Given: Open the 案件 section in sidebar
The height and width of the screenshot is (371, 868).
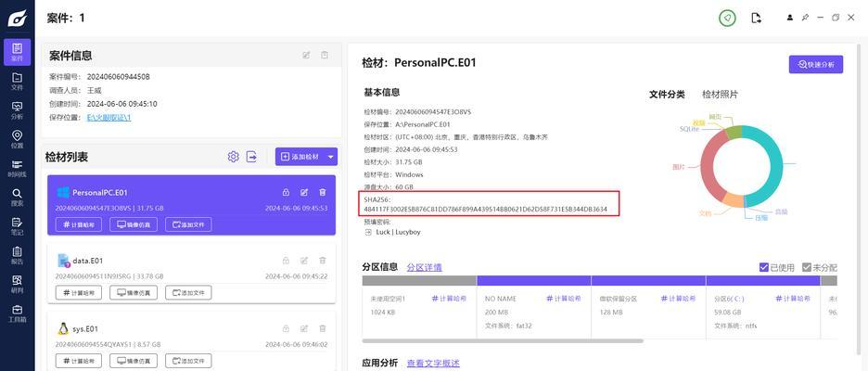Looking at the screenshot, I should point(18,52).
